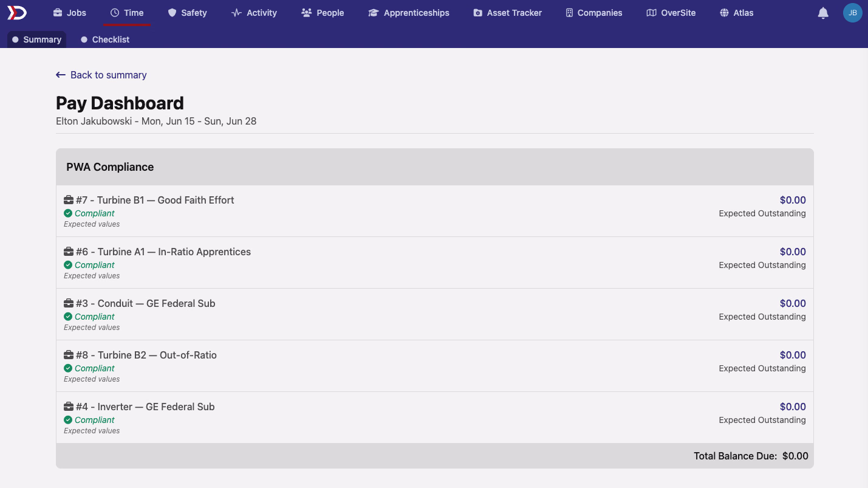Click the Compliant check icon under Turbine B2

[x=68, y=368]
